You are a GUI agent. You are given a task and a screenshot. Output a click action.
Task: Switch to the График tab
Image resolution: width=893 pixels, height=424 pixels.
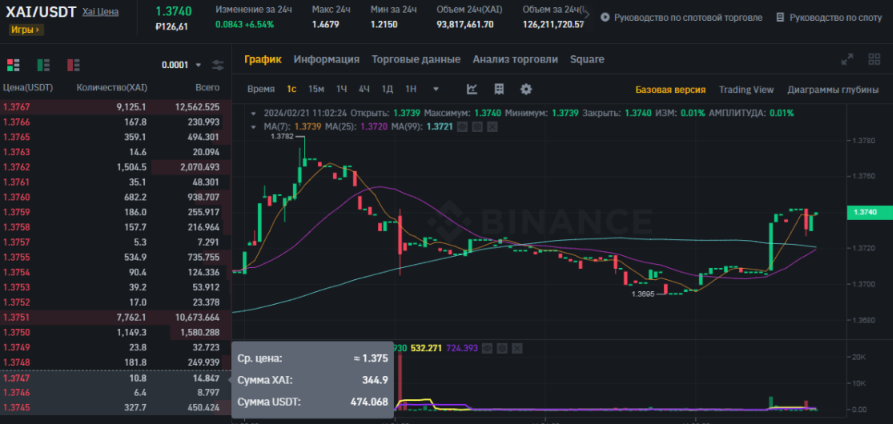[263, 59]
